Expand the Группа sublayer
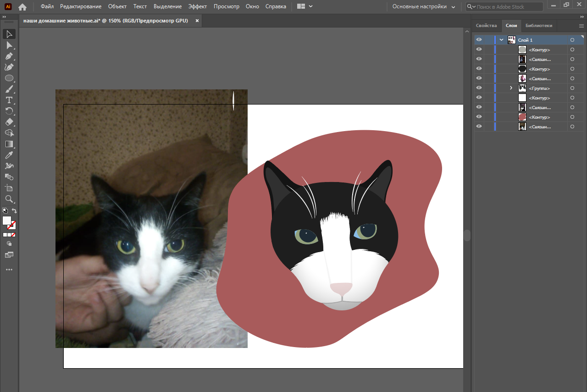 (x=511, y=88)
